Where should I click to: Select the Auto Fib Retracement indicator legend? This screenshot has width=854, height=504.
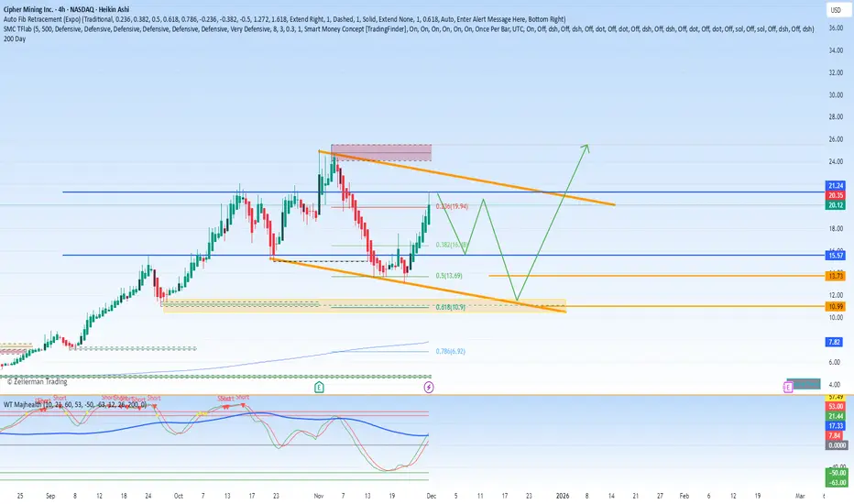pos(284,19)
